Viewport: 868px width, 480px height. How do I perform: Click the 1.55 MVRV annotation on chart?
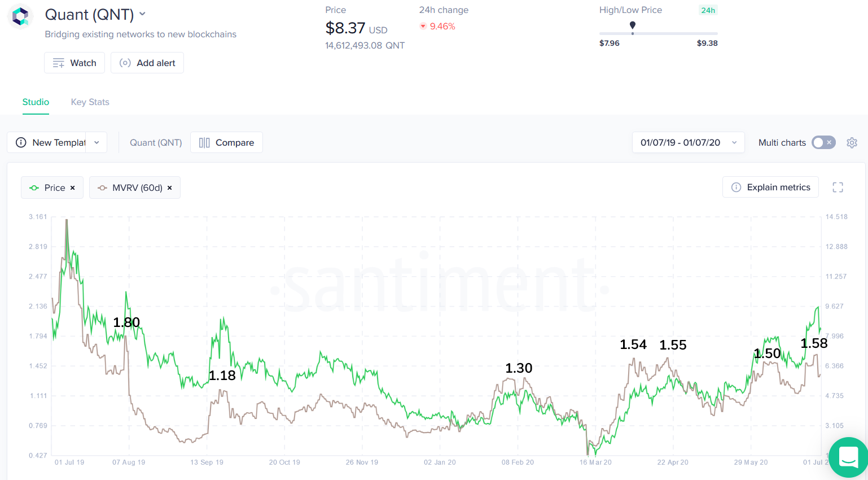[673, 345]
